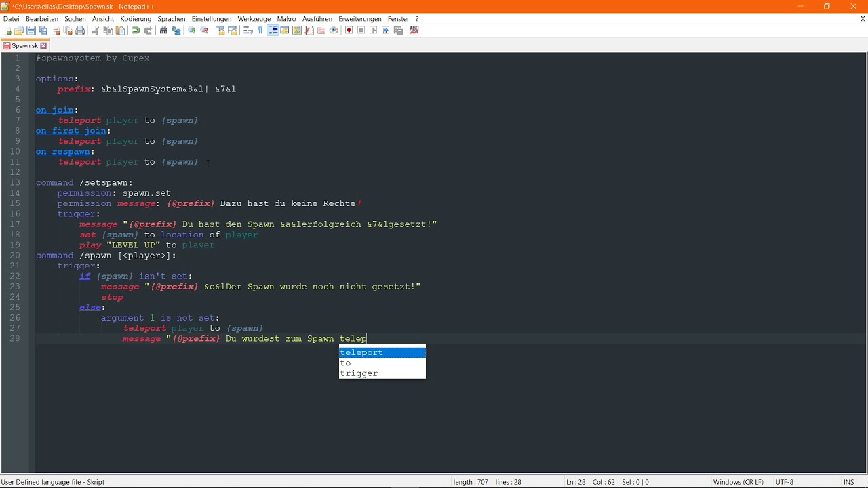
Task: Choose 'to' from autocomplete list
Action: [x=382, y=363]
